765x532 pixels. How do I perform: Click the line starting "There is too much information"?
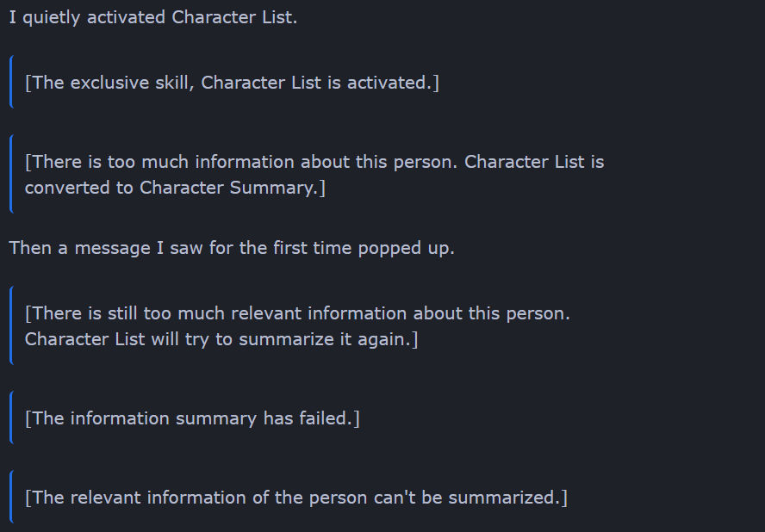314,162
